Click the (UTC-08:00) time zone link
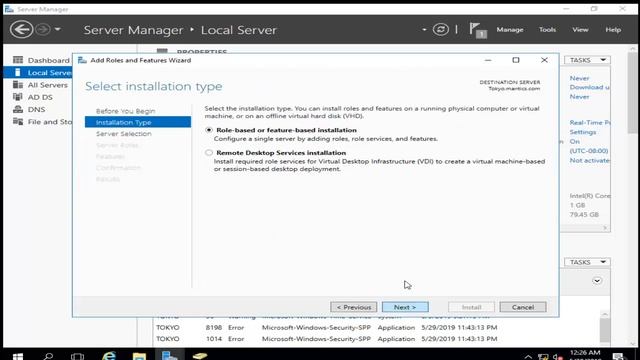This screenshot has height=360, width=640. pyautogui.click(x=589, y=151)
